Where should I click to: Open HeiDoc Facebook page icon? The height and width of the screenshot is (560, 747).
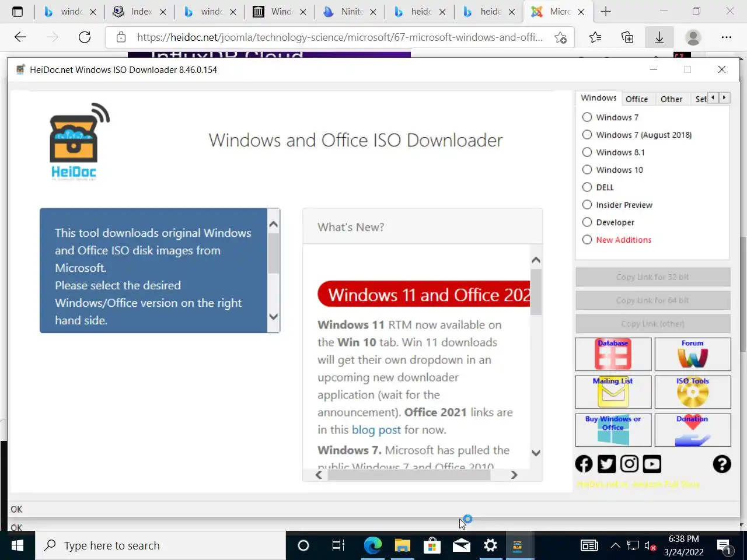[x=584, y=464]
